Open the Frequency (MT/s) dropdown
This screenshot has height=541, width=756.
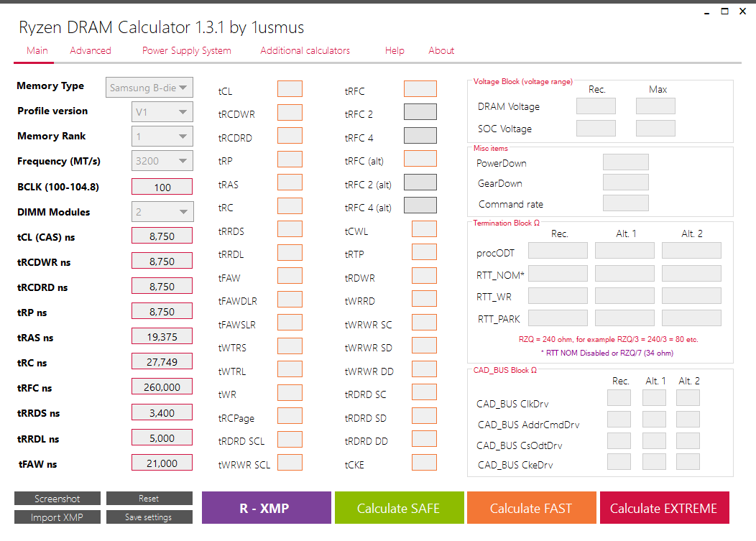[162, 161]
